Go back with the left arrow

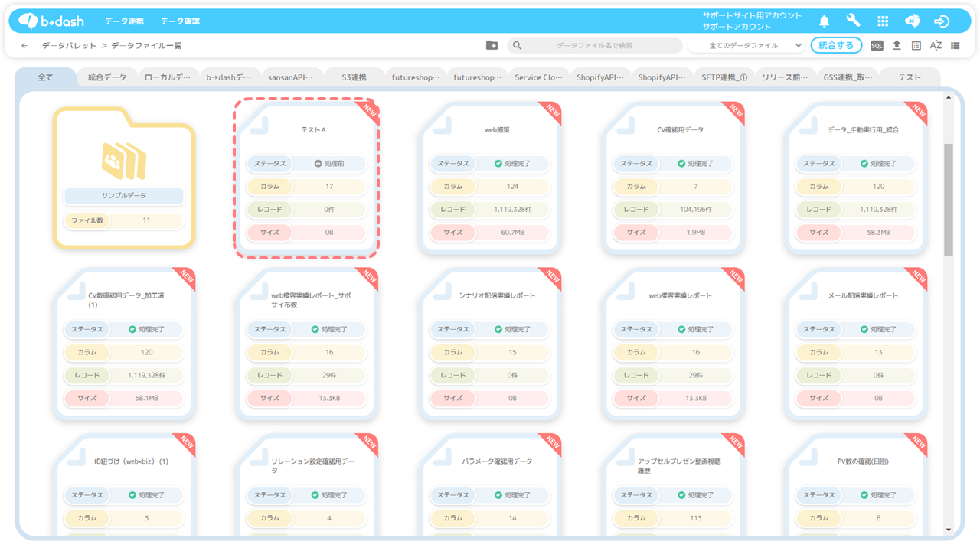24,46
